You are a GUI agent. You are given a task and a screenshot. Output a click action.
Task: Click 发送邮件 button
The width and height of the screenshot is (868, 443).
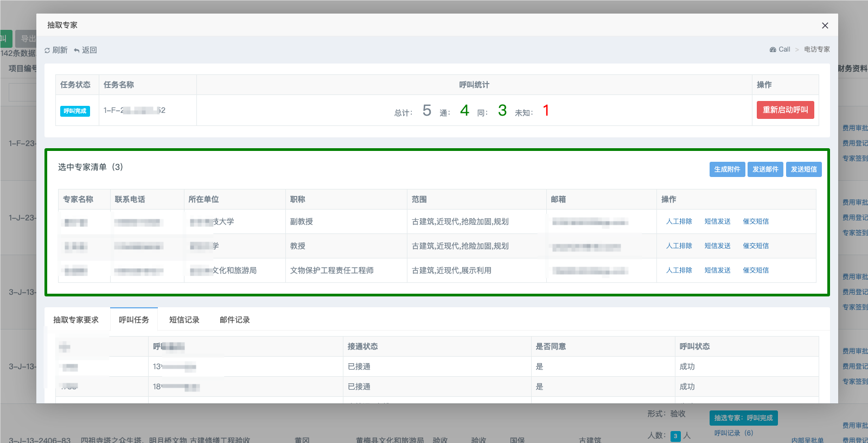pyautogui.click(x=765, y=169)
